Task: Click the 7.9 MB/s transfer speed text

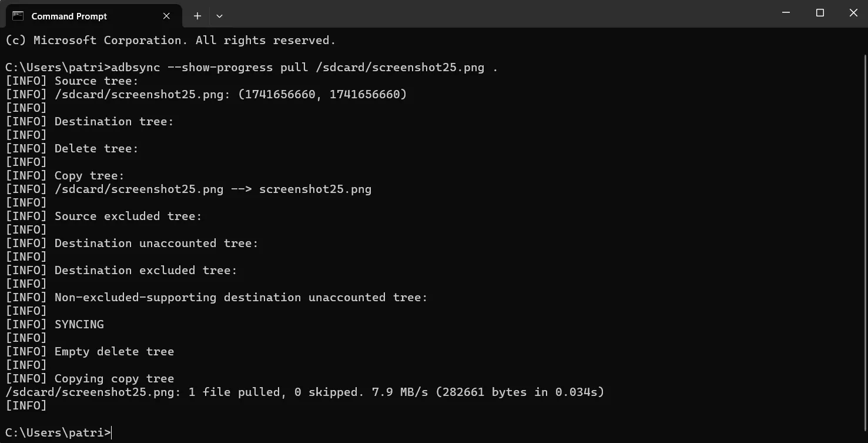Action: tap(400, 392)
